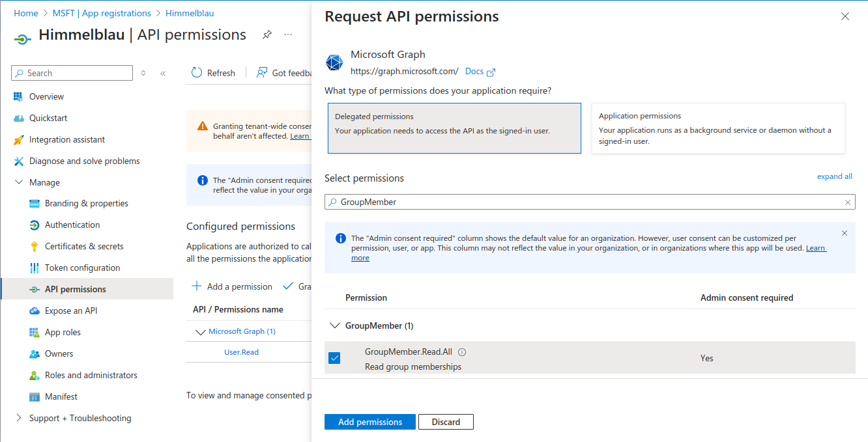Screen dimensions: 868x442
Task: Collapse the sidebar with double-chevron icon
Action: tap(163, 73)
